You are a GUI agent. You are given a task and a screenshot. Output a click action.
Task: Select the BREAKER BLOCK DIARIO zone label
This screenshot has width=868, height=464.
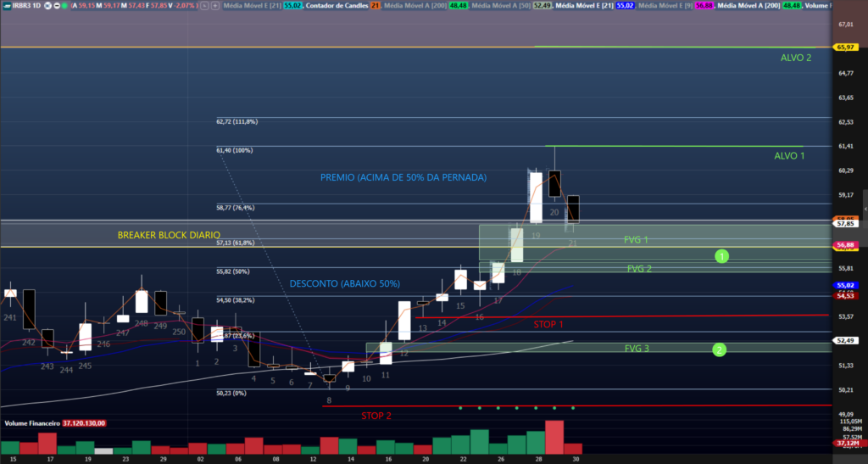click(x=169, y=235)
